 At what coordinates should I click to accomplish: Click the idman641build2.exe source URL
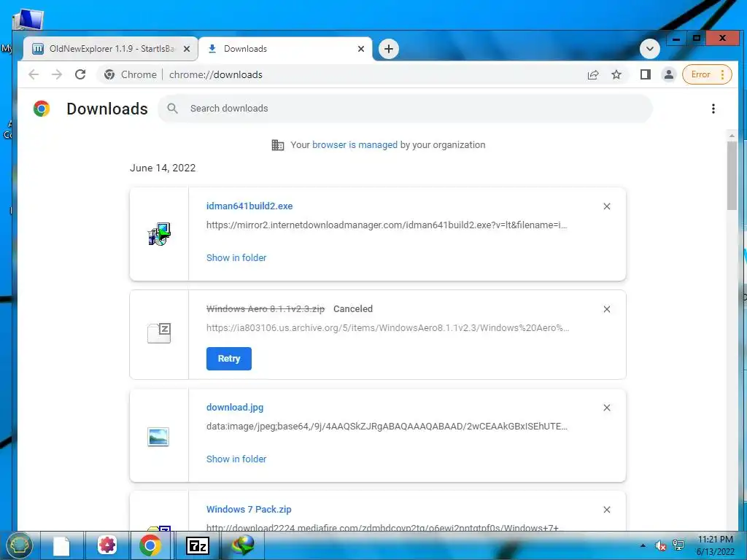[387, 225]
